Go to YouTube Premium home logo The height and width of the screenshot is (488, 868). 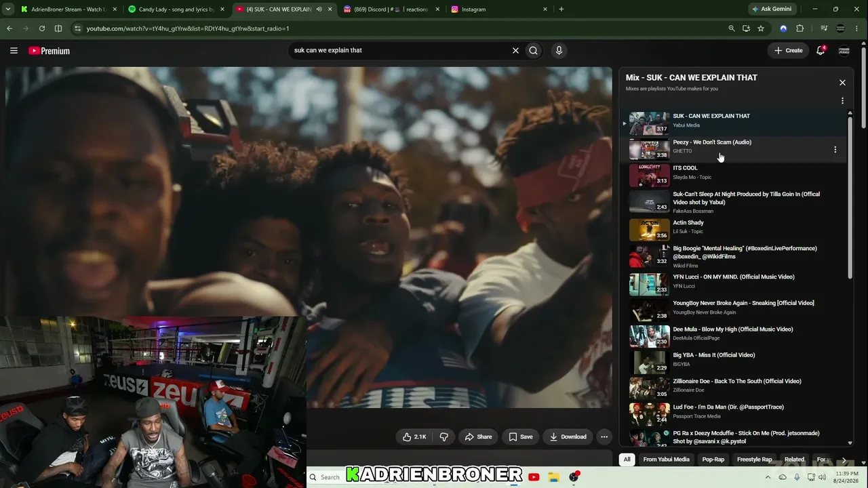49,51
